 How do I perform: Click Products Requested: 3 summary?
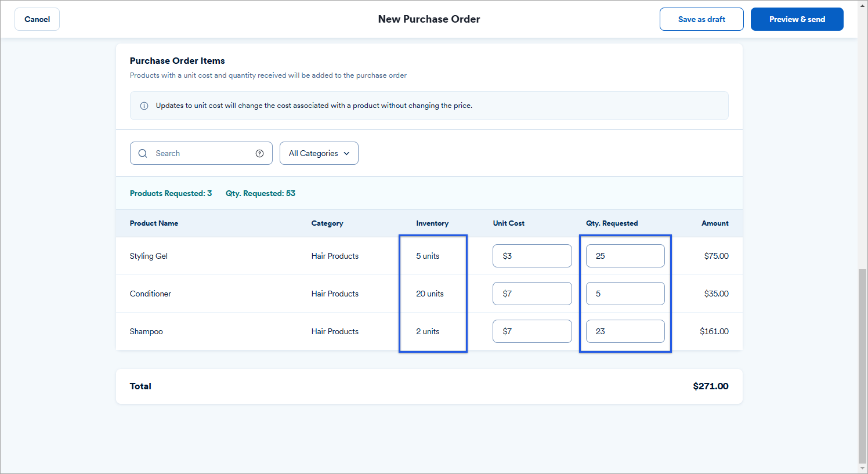click(171, 193)
